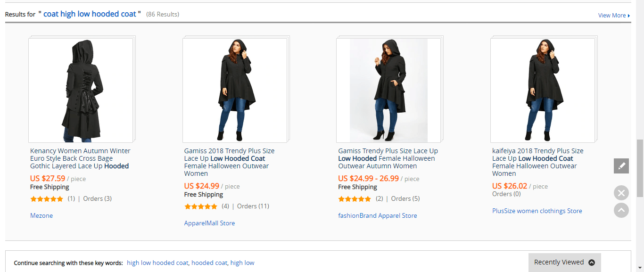Open the kaifeiya coat product image
The width and height of the screenshot is (644, 272).
tap(543, 90)
